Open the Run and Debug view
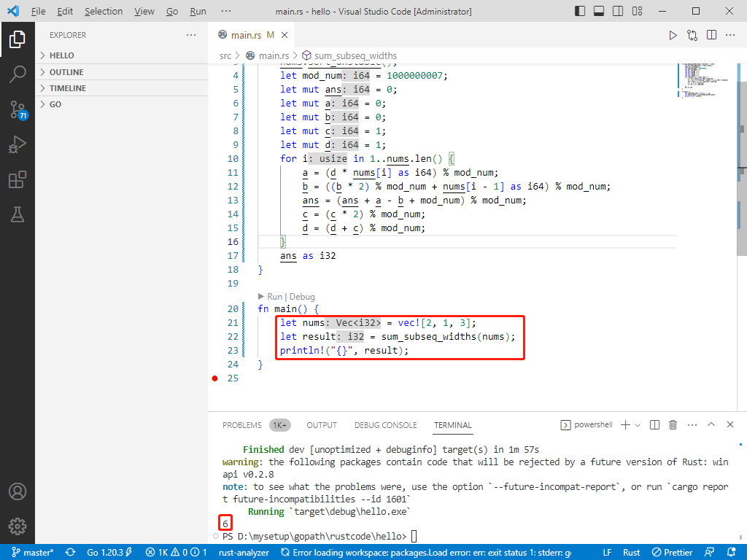The width and height of the screenshot is (747, 560). tap(18, 144)
